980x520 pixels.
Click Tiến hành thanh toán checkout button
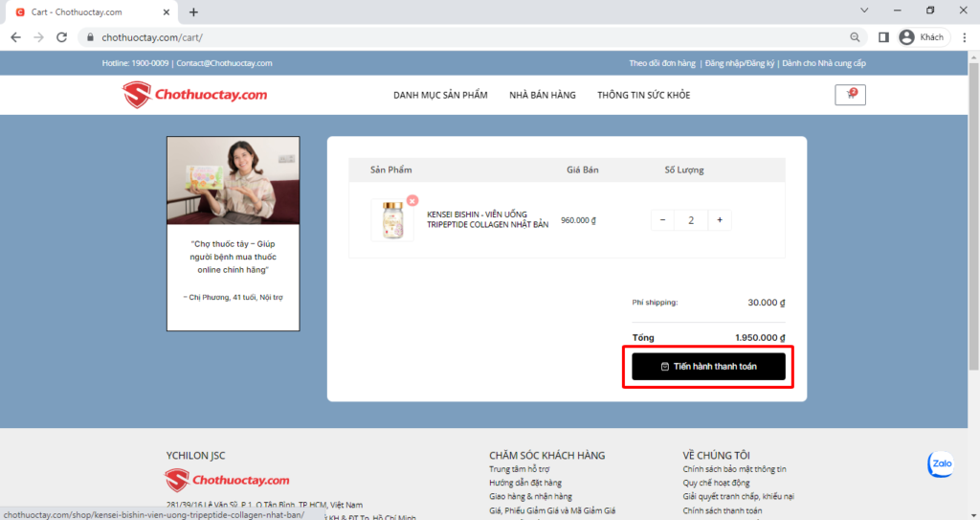click(x=708, y=367)
